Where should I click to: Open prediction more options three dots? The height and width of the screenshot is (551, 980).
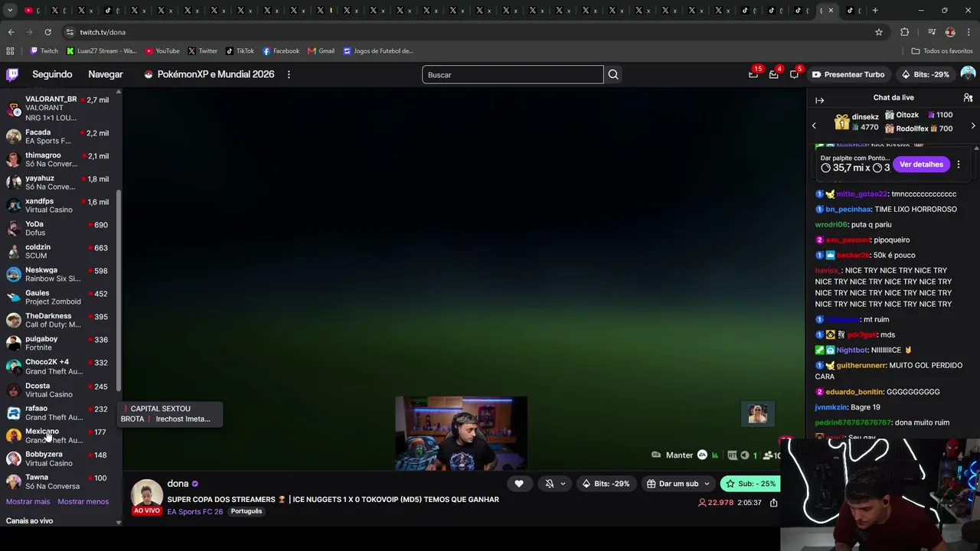tap(958, 165)
